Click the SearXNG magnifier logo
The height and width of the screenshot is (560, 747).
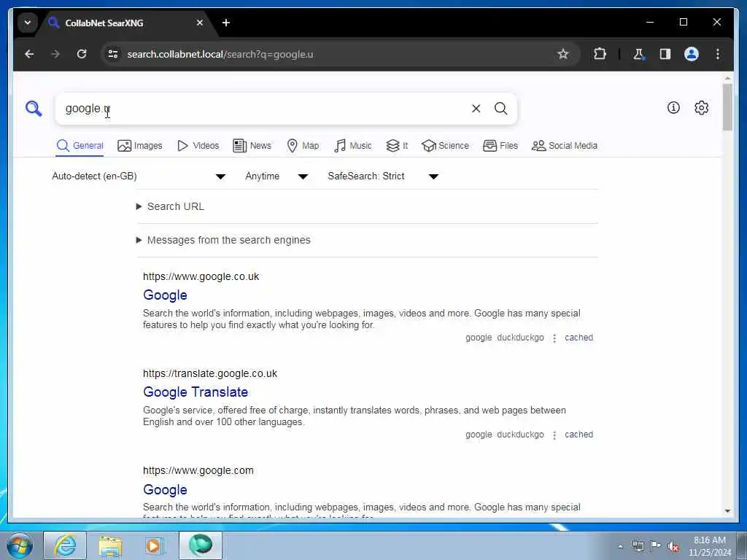point(34,109)
